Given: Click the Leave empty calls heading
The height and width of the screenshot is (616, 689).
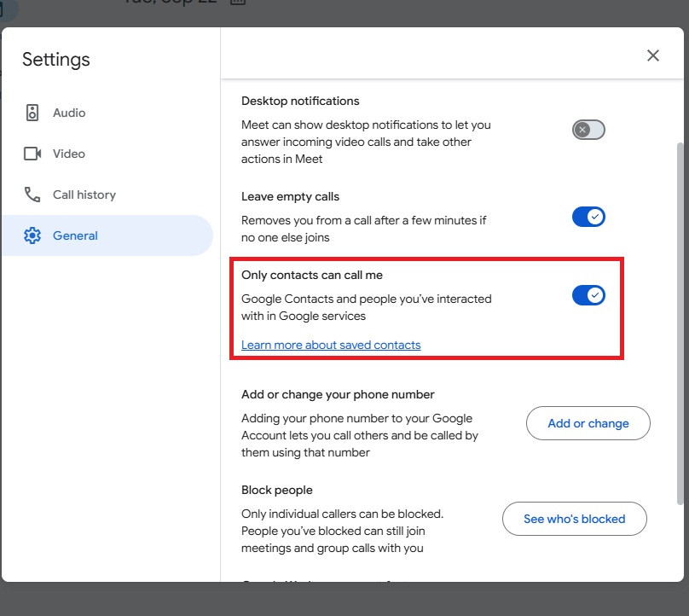Looking at the screenshot, I should coord(290,196).
